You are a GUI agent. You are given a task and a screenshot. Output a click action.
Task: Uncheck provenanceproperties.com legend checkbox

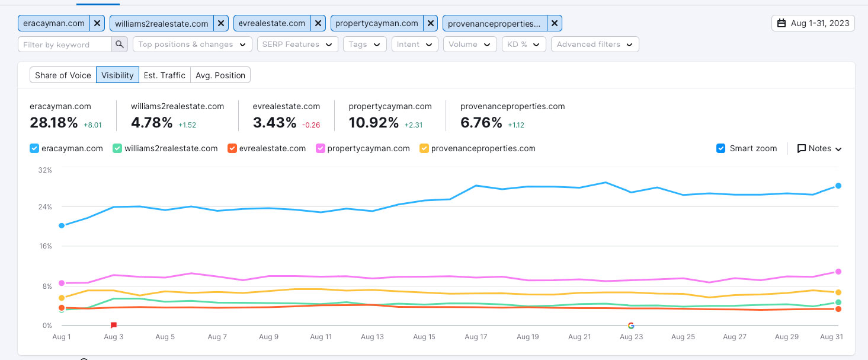tap(424, 148)
